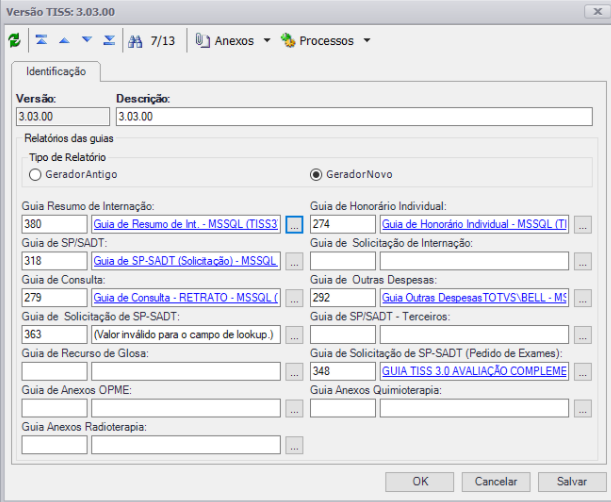The height and width of the screenshot is (502, 611).
Task: Click the Versão field
Action: click(63, 117)
